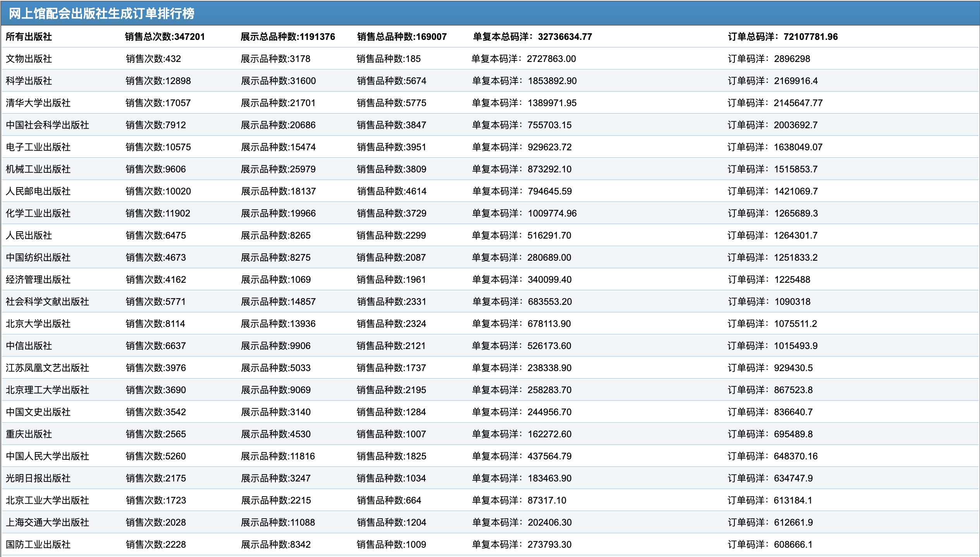
Task: Click 电子工业出版社 publisher name
Action: point(38,147)
